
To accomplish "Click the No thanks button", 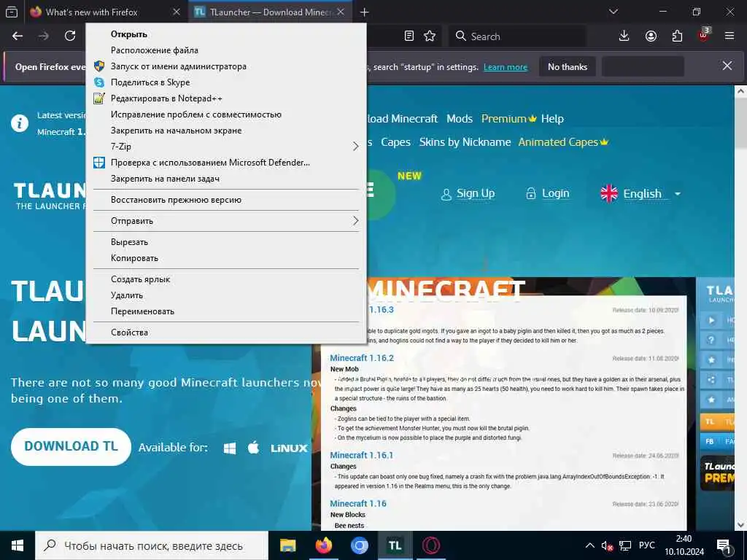I will click(568, 66).
